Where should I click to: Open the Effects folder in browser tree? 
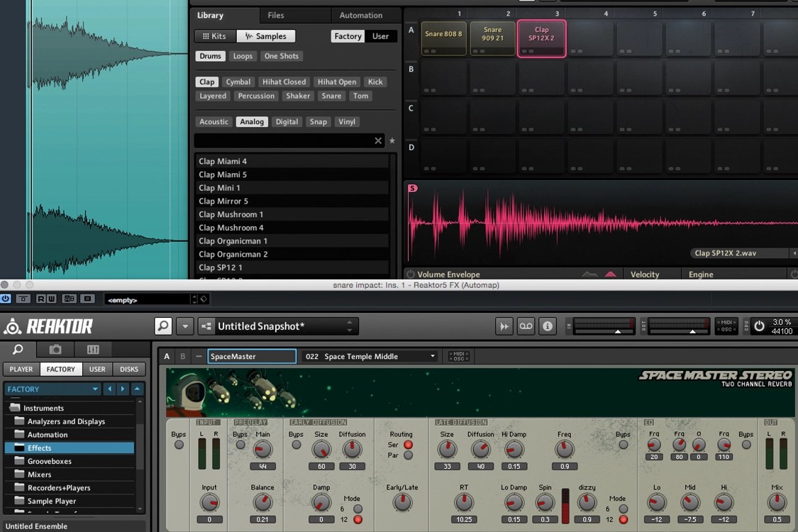click(70, 448)
